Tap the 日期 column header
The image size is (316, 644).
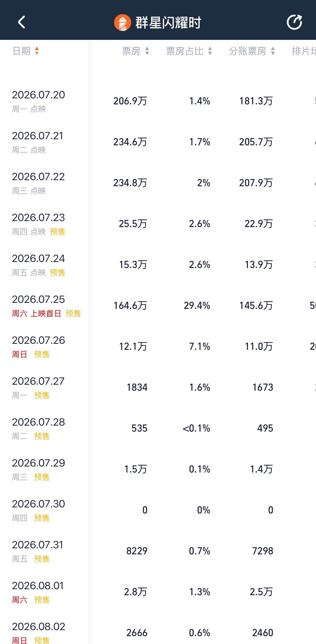pyautogui.click(x=22, y=51)
